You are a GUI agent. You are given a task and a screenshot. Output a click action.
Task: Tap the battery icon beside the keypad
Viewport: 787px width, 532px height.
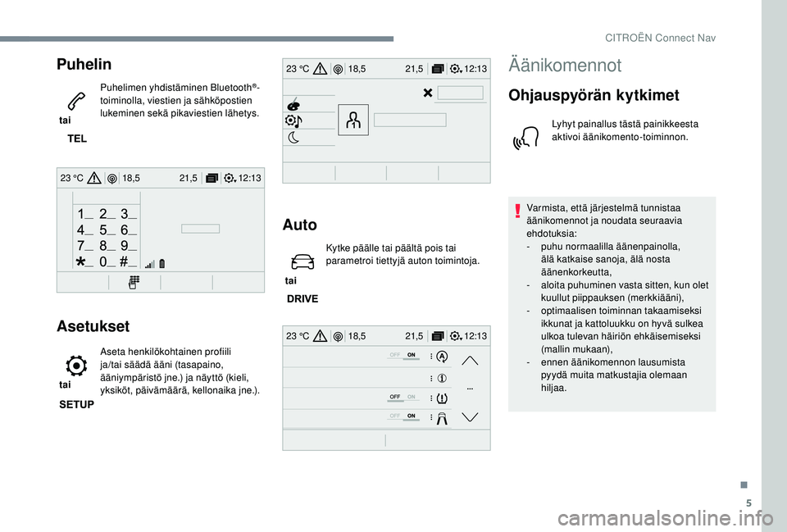tap(162, 263)
